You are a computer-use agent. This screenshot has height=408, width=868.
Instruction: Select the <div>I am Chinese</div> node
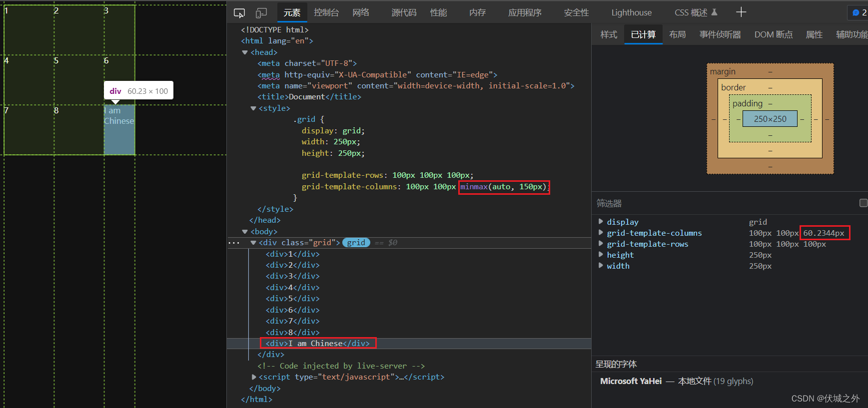point(318,344)
